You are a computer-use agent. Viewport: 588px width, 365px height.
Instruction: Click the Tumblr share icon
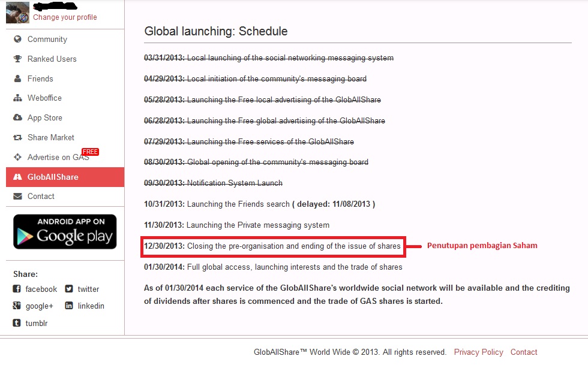point(17,323)
